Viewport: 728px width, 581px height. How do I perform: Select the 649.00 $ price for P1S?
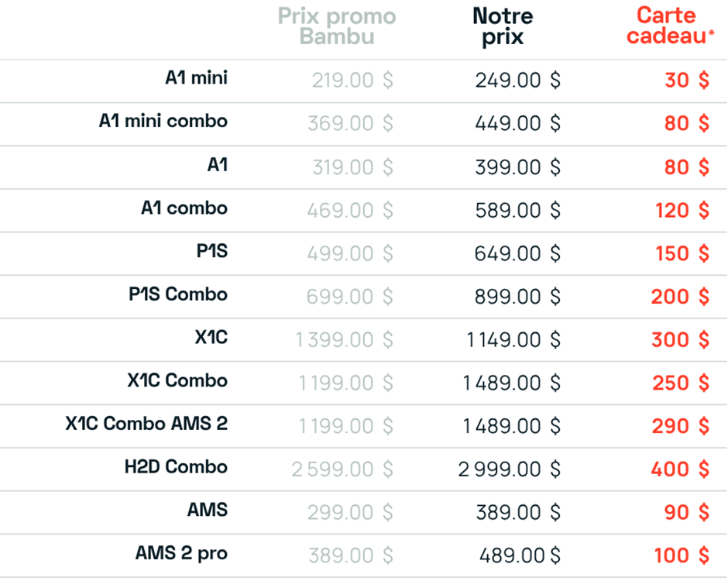pyautogui.click(x=518, y=253)
